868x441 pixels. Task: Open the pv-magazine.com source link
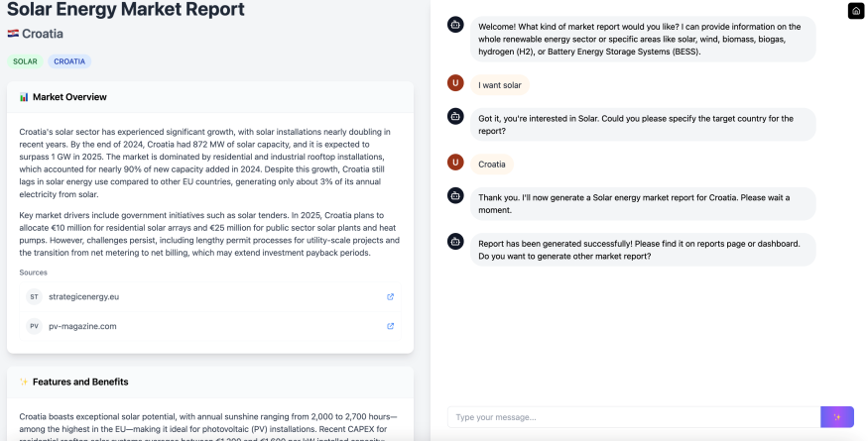[82, 326]
